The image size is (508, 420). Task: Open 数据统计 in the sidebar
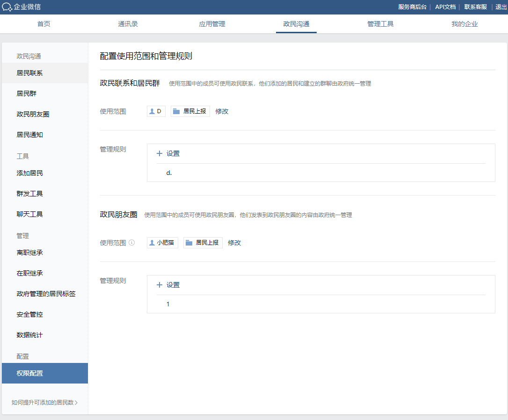(45, 335)
